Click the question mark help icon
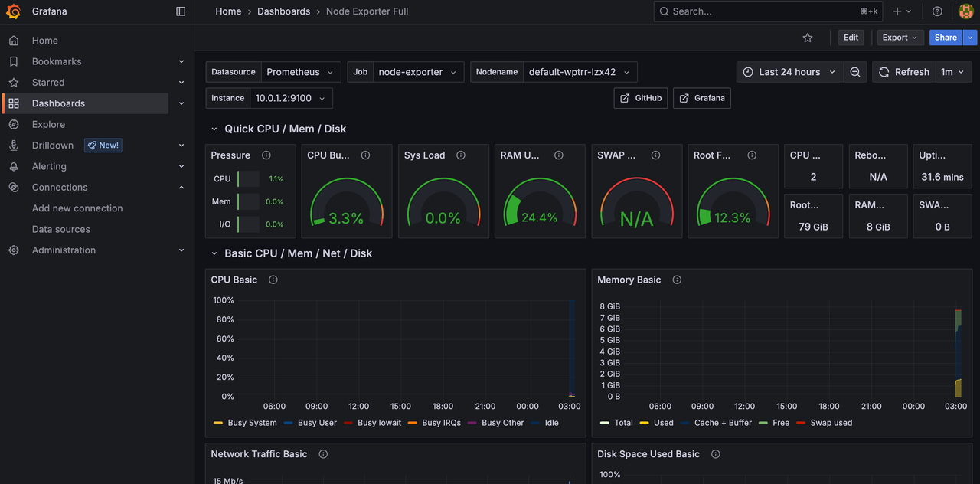The image size is (980, 484). [x=937, y=11]
